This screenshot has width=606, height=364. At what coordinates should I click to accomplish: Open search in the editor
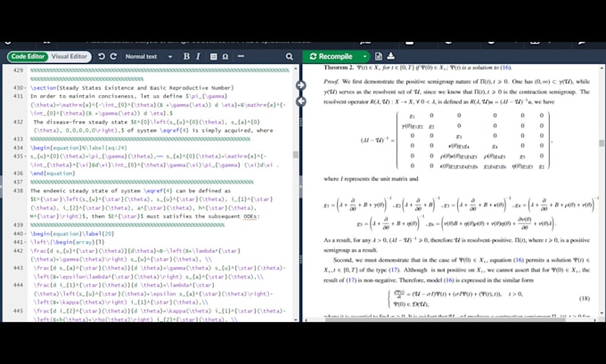pos(289,56)
